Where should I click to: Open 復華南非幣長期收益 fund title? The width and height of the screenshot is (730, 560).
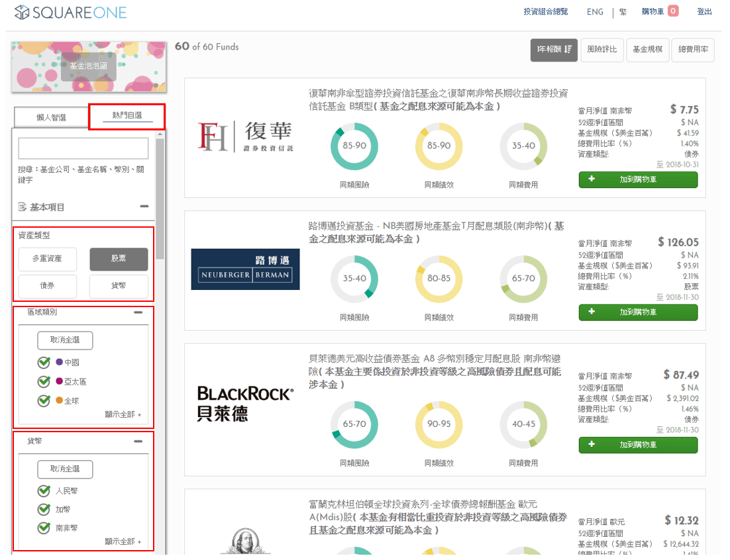[438, 100]
